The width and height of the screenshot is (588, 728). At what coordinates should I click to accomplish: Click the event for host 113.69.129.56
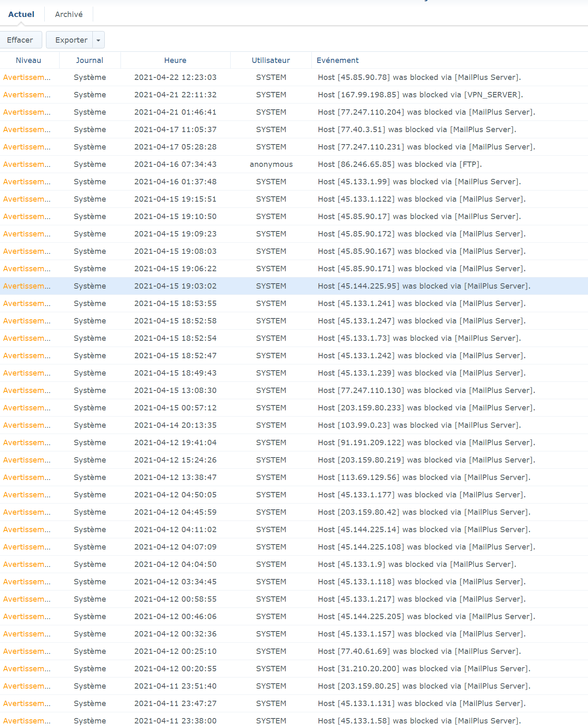coord(424,477)
